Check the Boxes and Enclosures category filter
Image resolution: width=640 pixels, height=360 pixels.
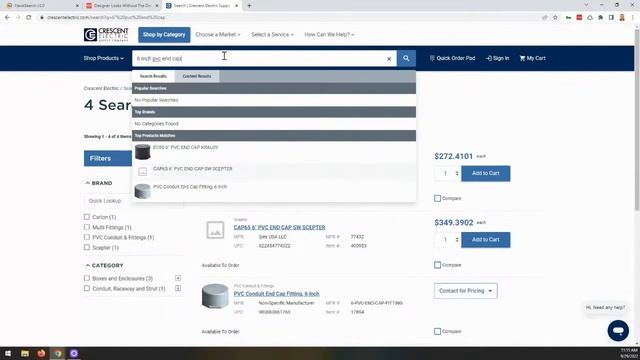tap(87, 278)
